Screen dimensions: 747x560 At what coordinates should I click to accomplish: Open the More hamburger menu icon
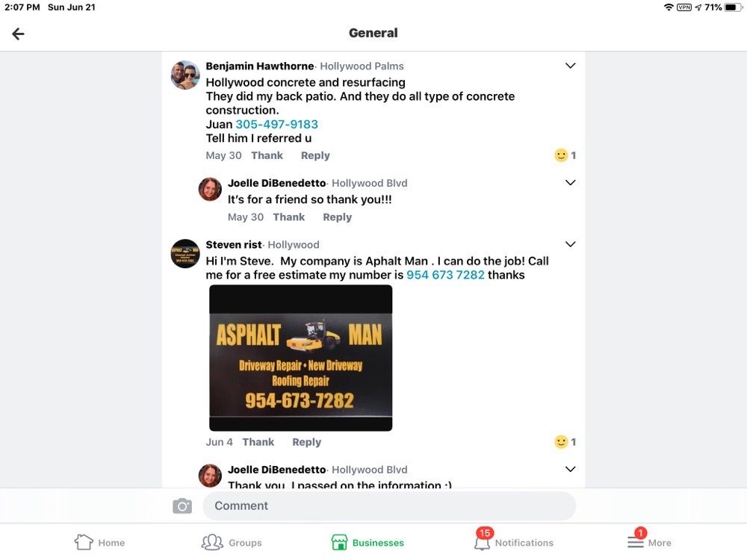click(636, 540)
